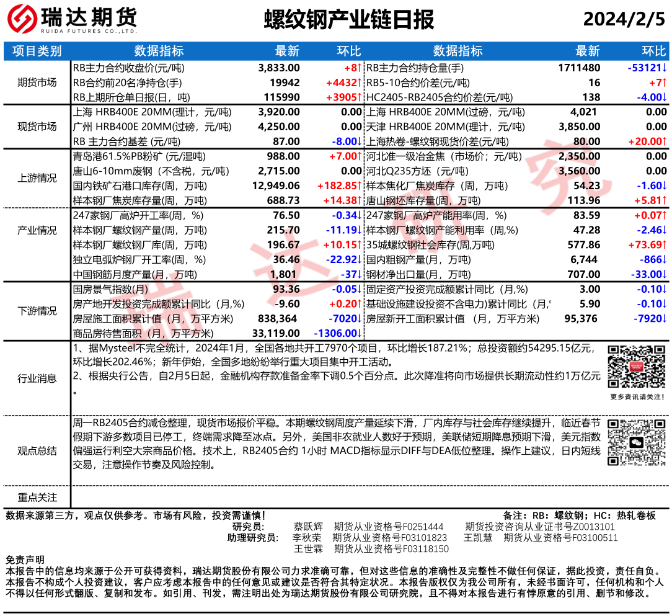
Task: Click the 行业消息 category cell
Action: point(37,378)
